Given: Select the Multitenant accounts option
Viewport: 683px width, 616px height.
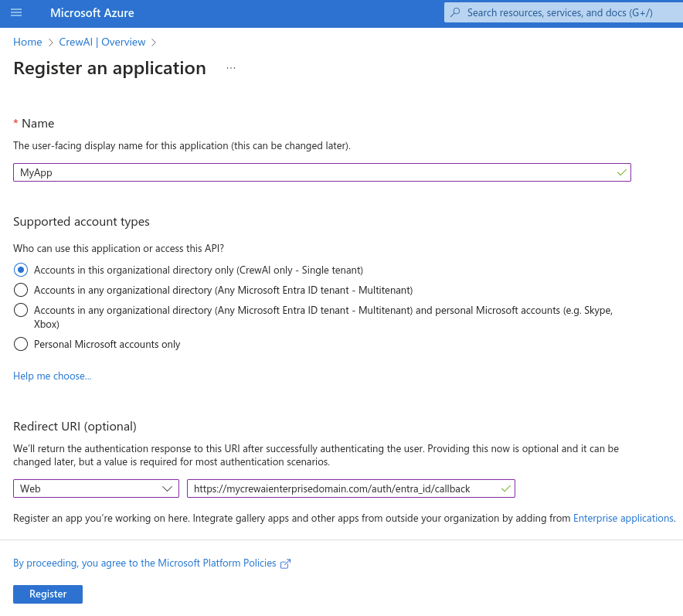Looking at the screenshot, I should [x=21, y=290].
